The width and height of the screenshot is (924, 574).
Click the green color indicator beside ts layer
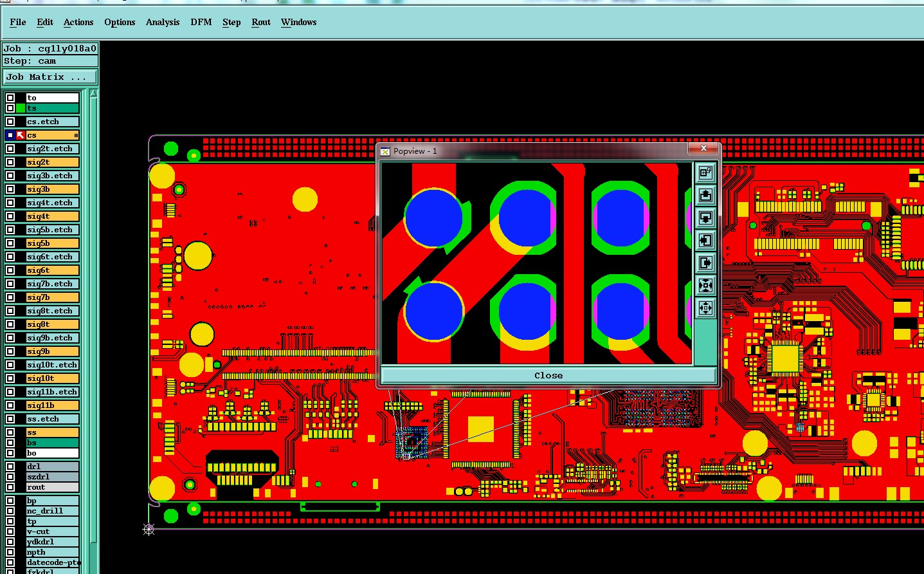point(21,108)
